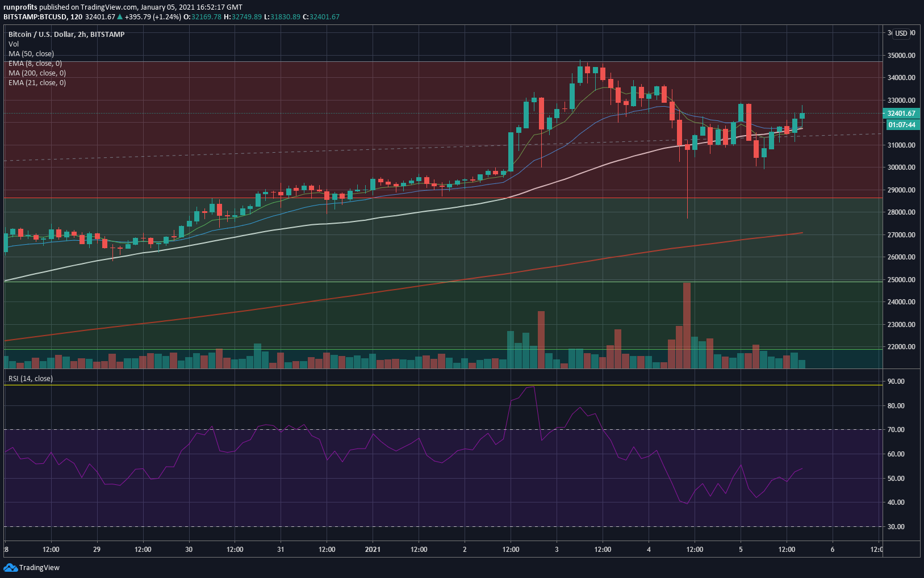Select the MA (50, close) indicator label
This screenshot has width=924, height=578.
click(x=31, y=53)
